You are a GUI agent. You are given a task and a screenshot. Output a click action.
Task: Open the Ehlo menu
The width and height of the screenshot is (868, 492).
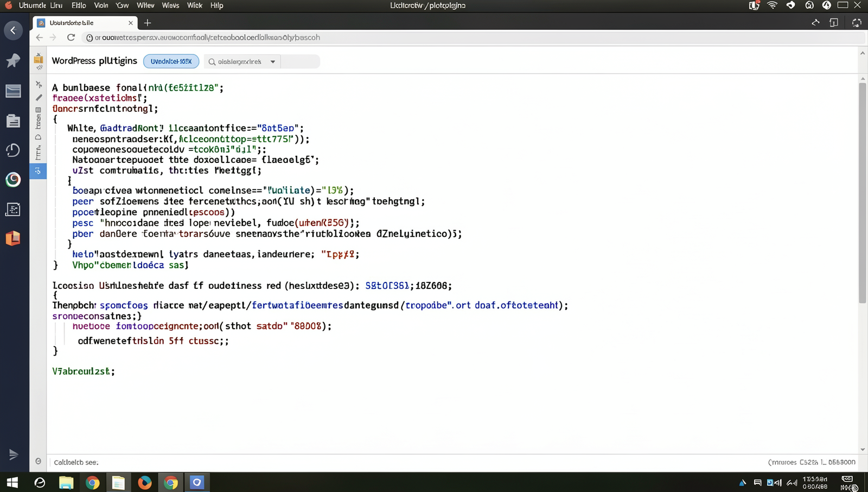click(x=79, y=5)
